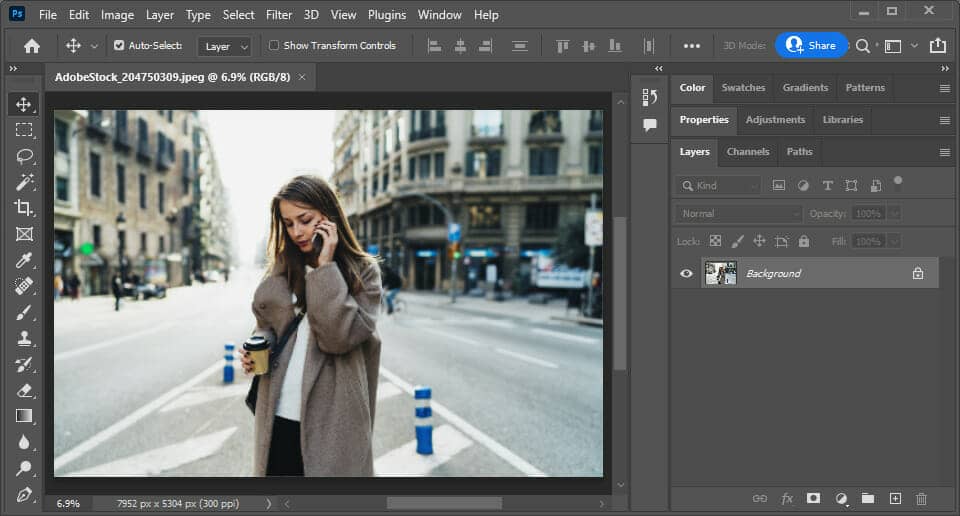
Task: Click the trash icon to delete layer
Action: point(921,498)
